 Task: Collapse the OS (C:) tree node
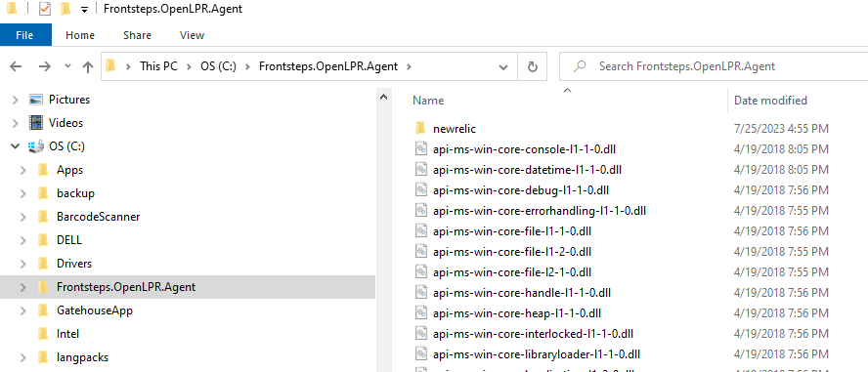pyautogui.click(x=15, y=146)
